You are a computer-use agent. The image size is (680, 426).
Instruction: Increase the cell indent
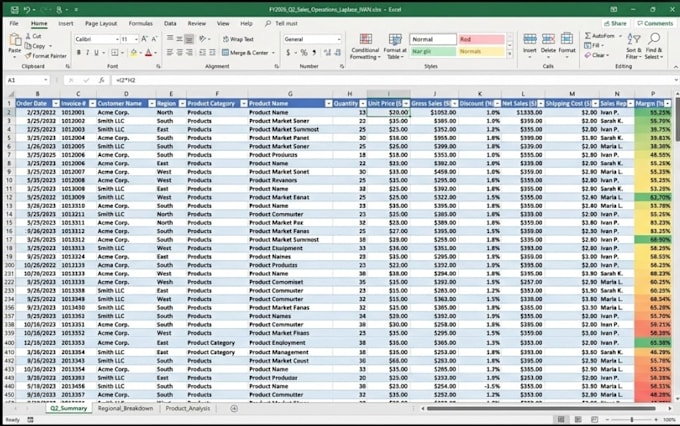[x=212, y=52]
